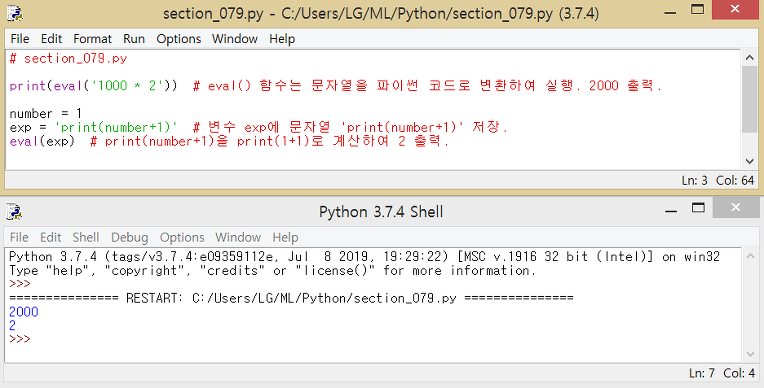
Task: Open the Options menu in the shell window
Action: point(182,237)
